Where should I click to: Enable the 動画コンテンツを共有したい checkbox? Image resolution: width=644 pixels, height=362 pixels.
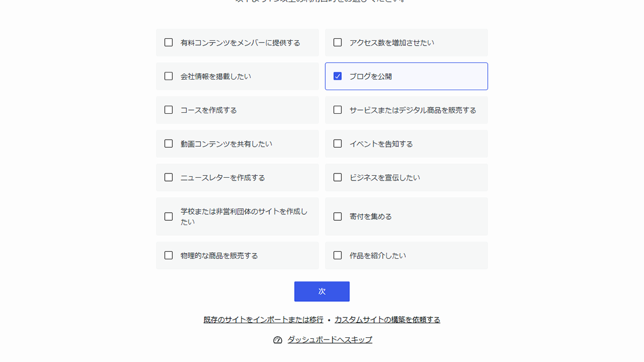click(169, 143)
